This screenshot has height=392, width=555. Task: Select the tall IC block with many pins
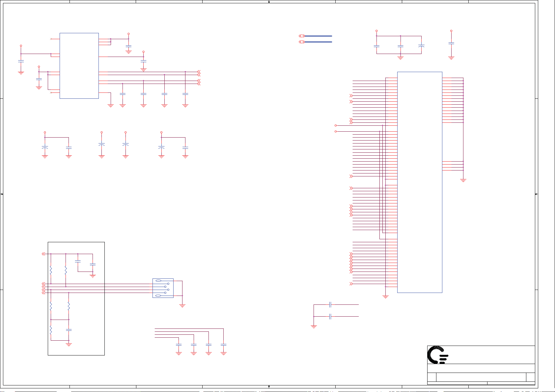coord(420,182)
